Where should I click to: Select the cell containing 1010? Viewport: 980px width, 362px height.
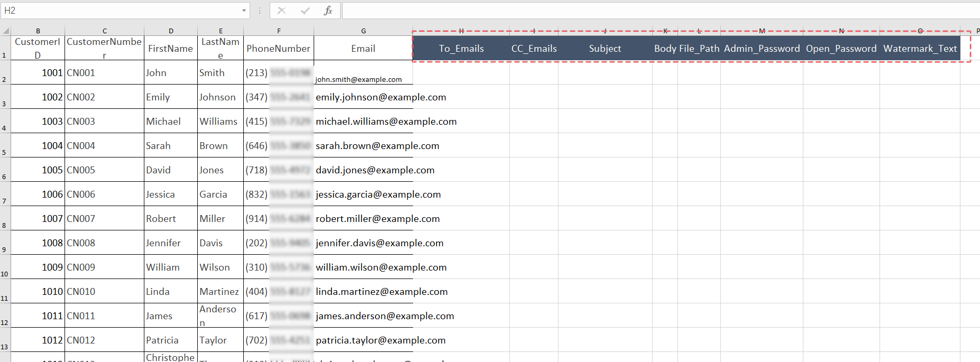point(38,291)
